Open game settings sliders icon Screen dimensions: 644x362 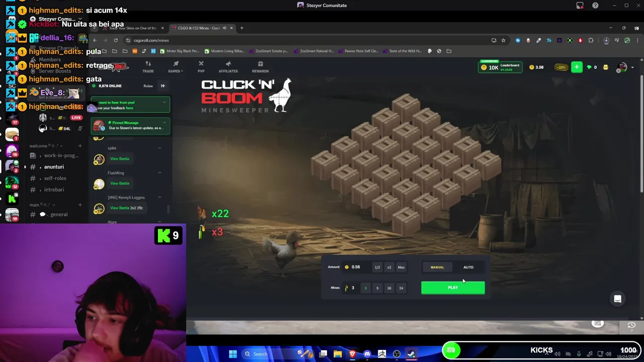[x=597, y=324]
